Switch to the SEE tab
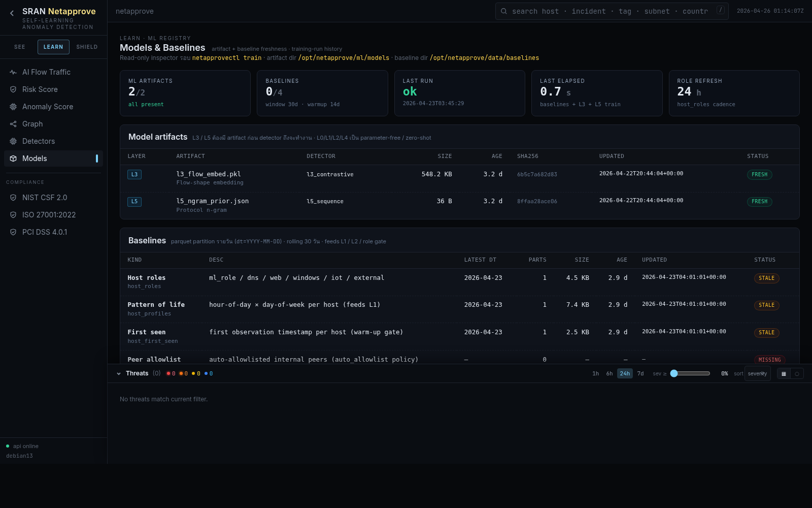 (20, 47)
